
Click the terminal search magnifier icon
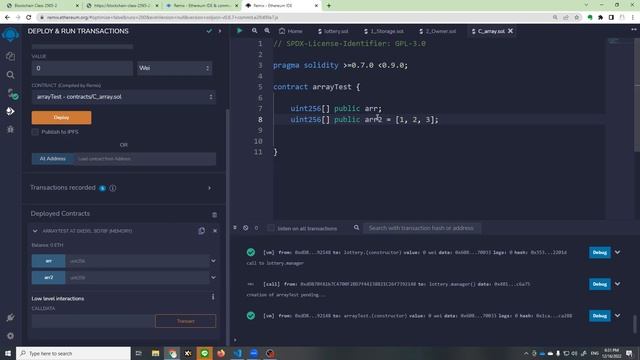tap(356, 228)
